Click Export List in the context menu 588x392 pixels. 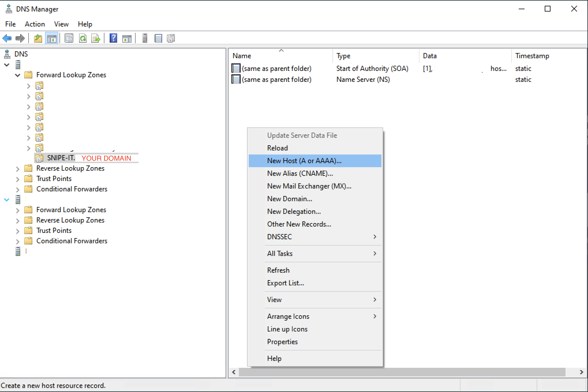(315, 283)
